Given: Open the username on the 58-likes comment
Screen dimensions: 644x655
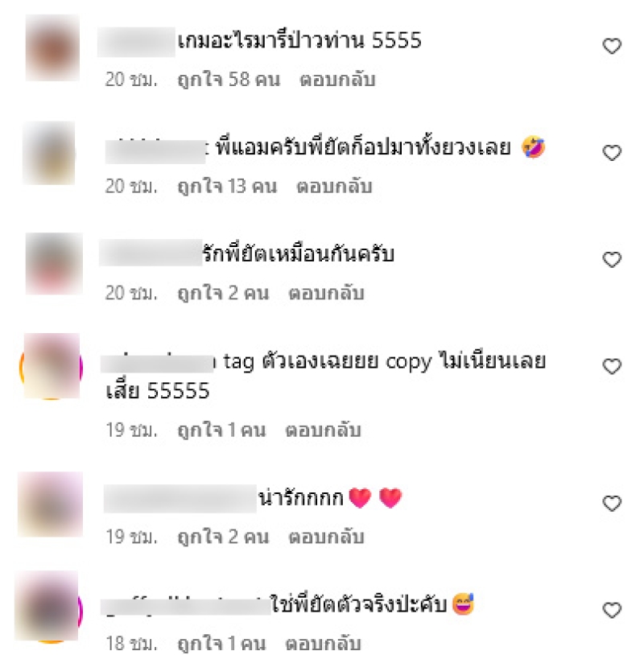Looking at the screenshot, I should click(x=136, y=42).
